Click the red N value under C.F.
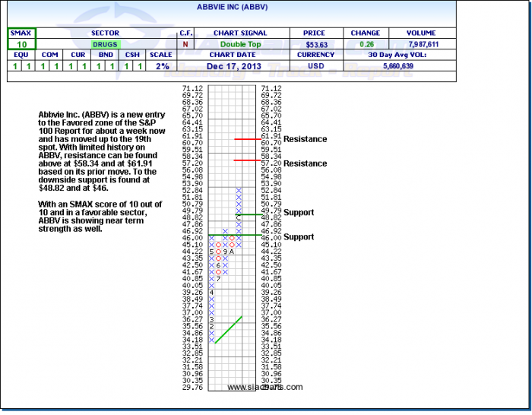This screenshot has height=415, width=532. 186,45
